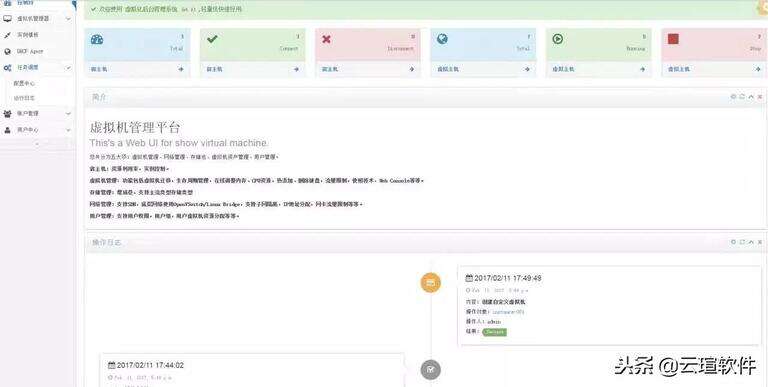Click the arrow on the Running card footer
Viewport: 768px width, 387px height.
[642, 69]
